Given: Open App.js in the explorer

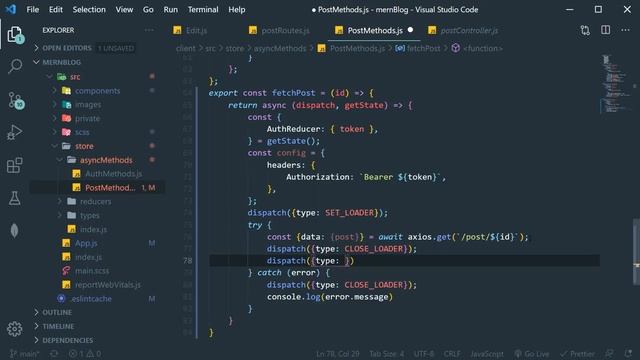Looking at the screenshot, I should (x=86, y=243).
